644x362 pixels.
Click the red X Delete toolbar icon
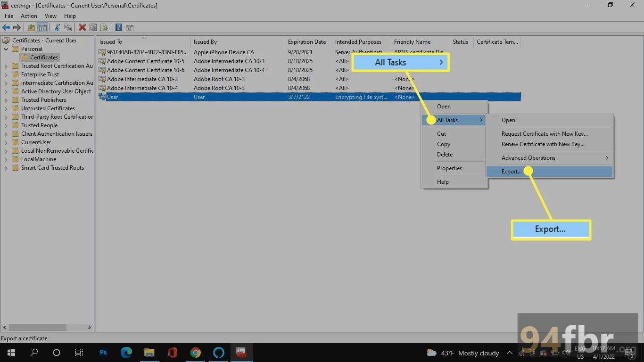click(x=82, y=28)
